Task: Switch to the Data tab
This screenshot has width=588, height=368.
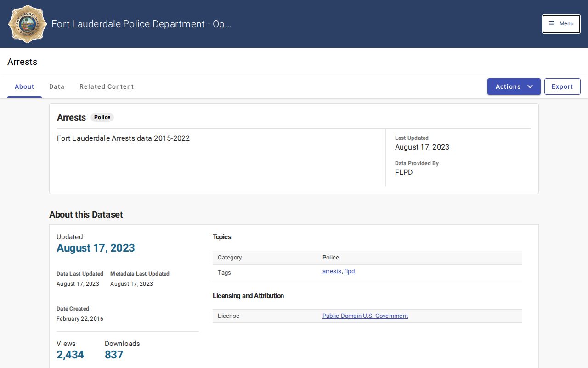Action: click(57, 86)
